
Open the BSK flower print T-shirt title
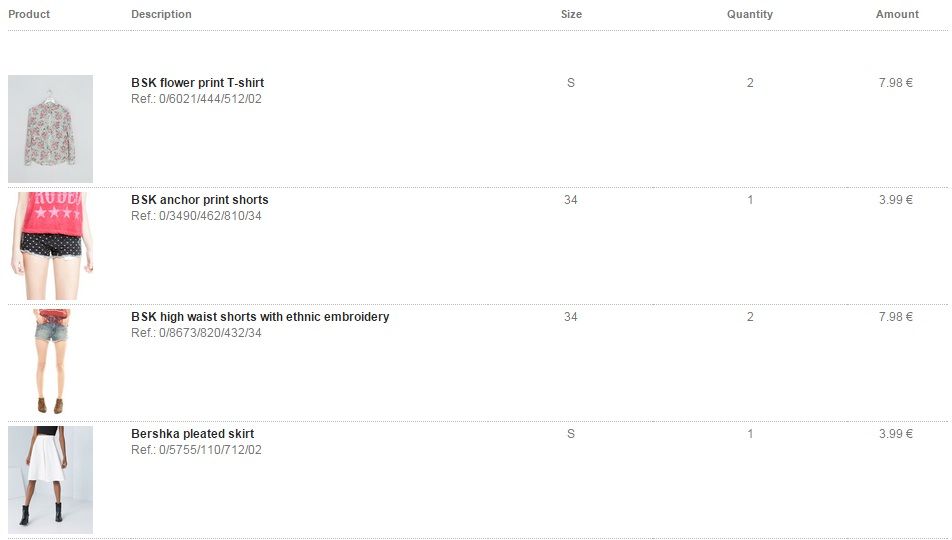pyautogui.click(x=197, y=83)
